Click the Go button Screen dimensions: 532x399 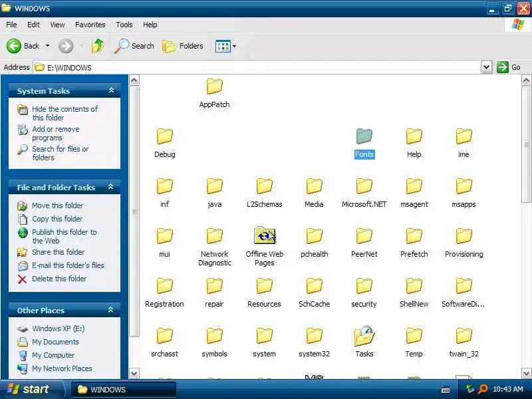[508, 67]
